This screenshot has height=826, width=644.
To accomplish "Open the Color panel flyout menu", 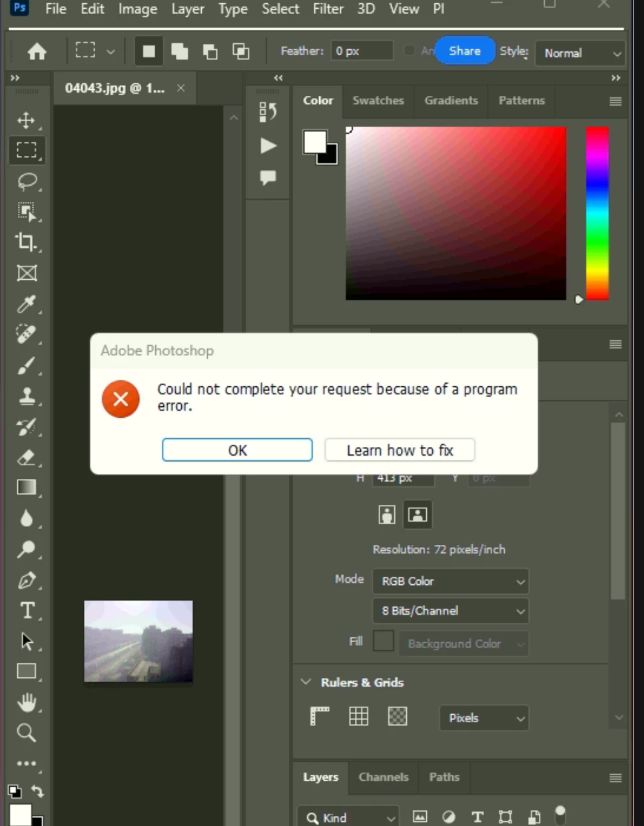I will [615, 101].
